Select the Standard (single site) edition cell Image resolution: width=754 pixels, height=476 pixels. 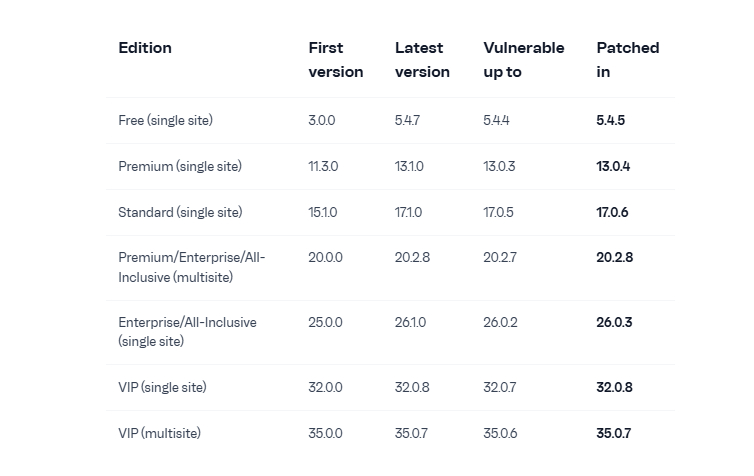[x=180, y=213]
